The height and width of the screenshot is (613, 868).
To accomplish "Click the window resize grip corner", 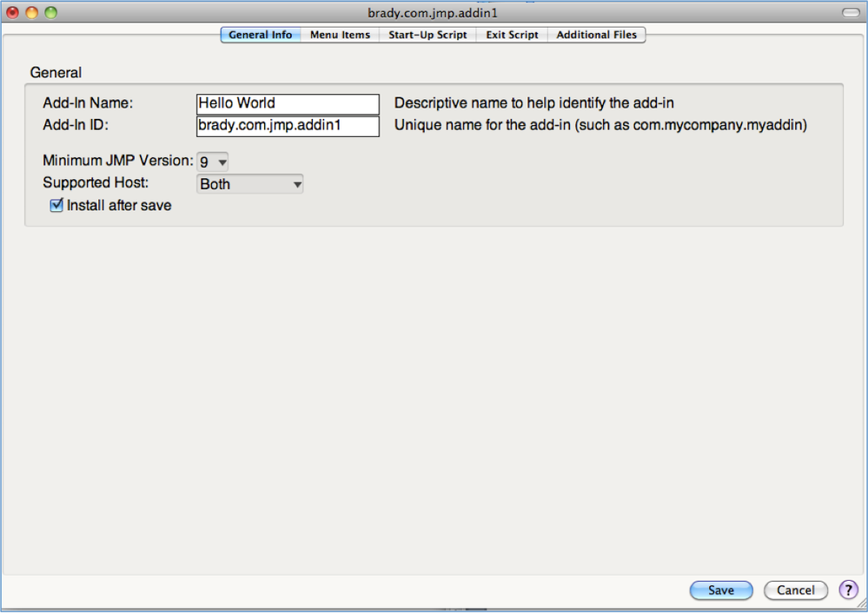I will 861,604.
